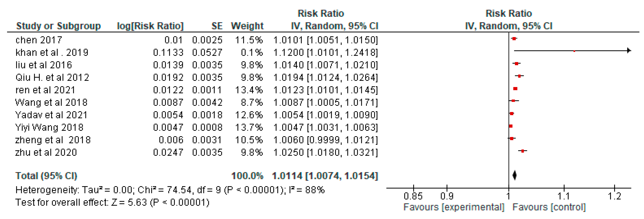The width and height of the screenshot is (644, 219).
Task: Select the 'ren et al 2021' study row label
Action: (x=45, y=90)
